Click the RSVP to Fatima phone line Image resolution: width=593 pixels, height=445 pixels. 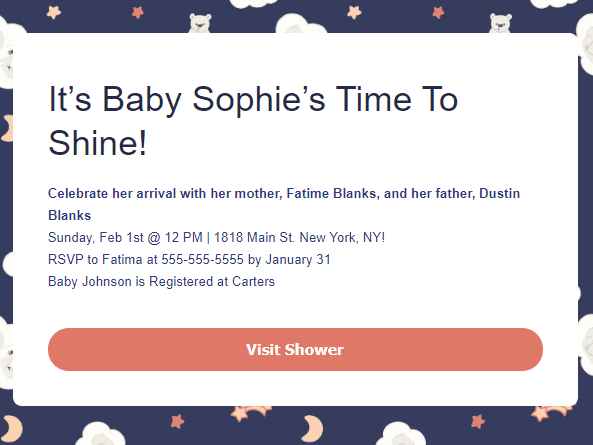(189, 259)
